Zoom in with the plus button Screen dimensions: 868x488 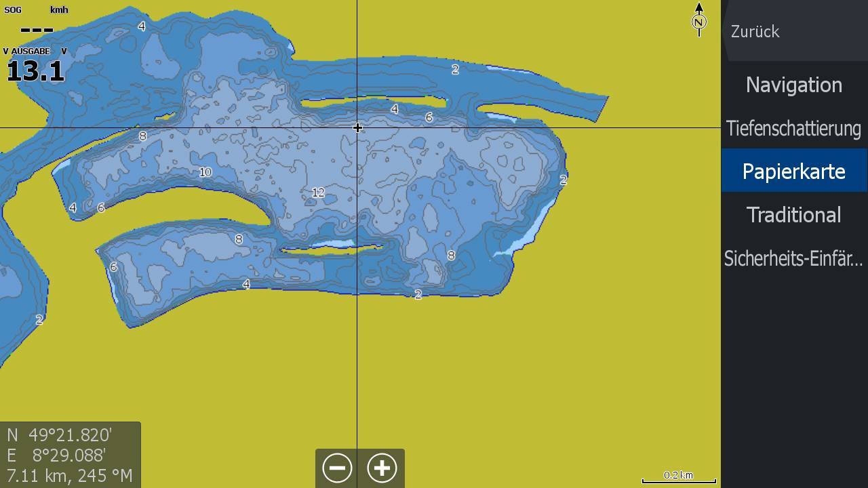point(382,468)
